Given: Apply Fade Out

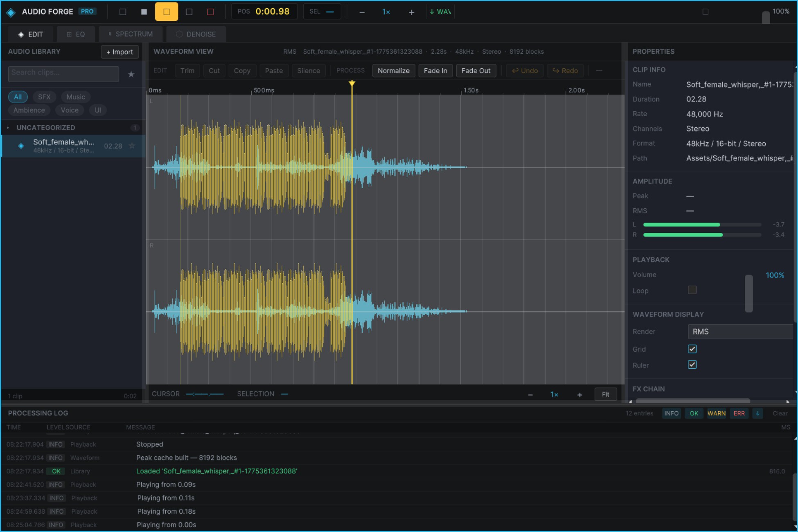Looking at the screenshot, I should [x=476, y=71].
